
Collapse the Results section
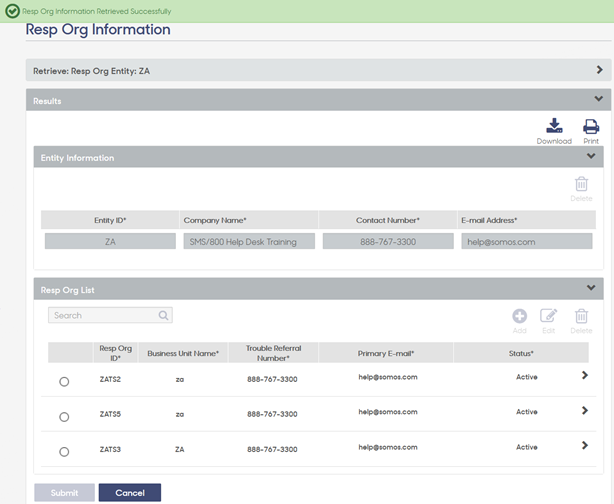[598, 99]
